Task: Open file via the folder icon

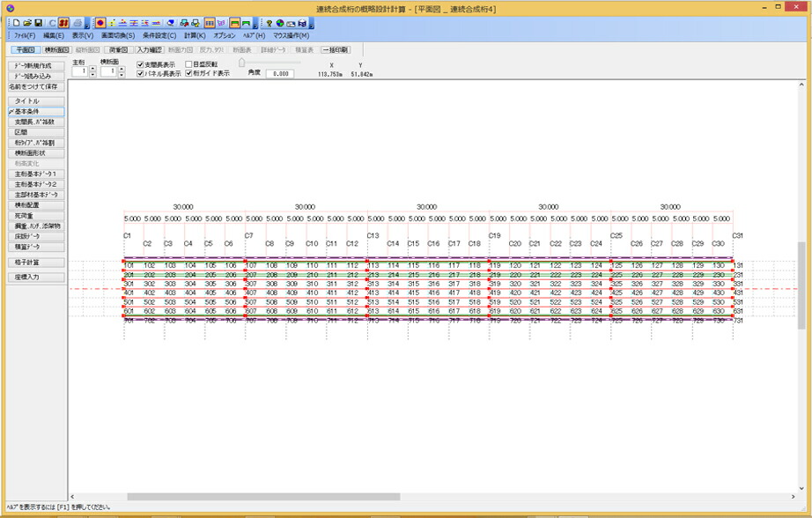Action: (x=27, y=23)
